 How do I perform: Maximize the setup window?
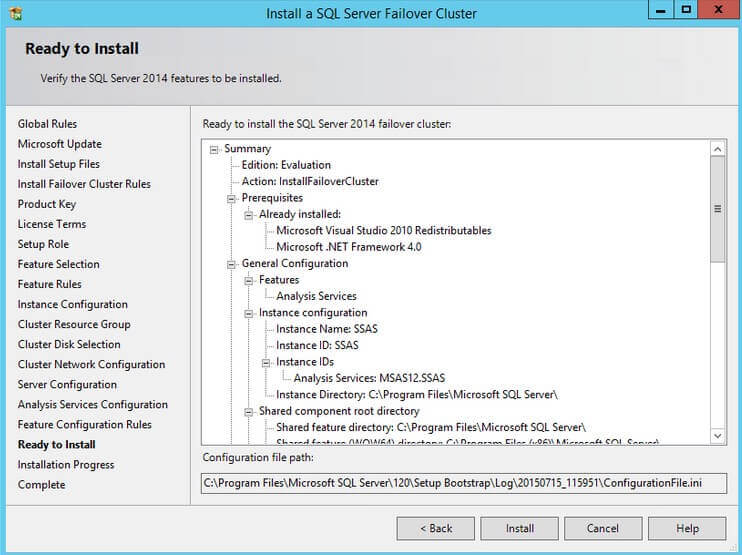(x=686, y=10)
